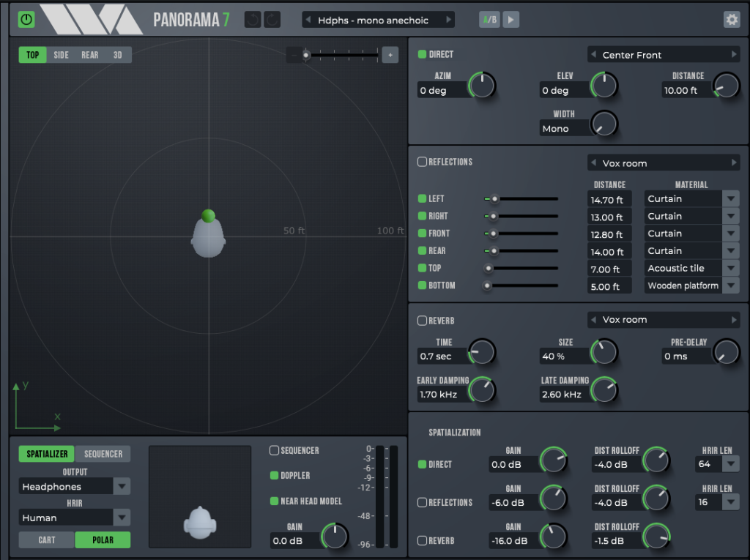Toggle the NEAR HEAD MODEL option

click(274, 501)
